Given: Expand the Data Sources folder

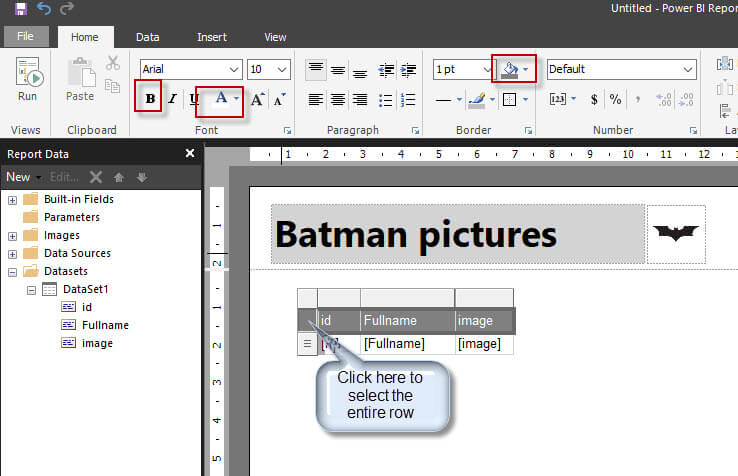Looking at the screenshot, I should [12, 254].
